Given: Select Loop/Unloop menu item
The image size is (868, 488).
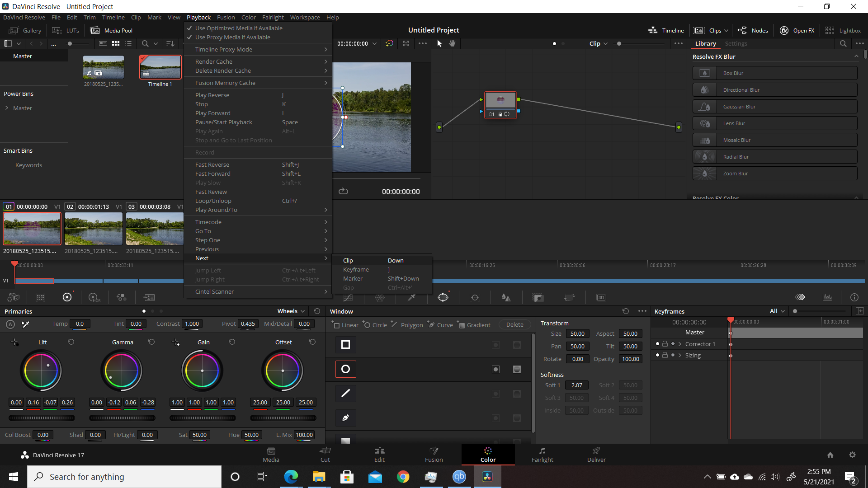Looking at the screenshot, I should click(x=258, y=201).
